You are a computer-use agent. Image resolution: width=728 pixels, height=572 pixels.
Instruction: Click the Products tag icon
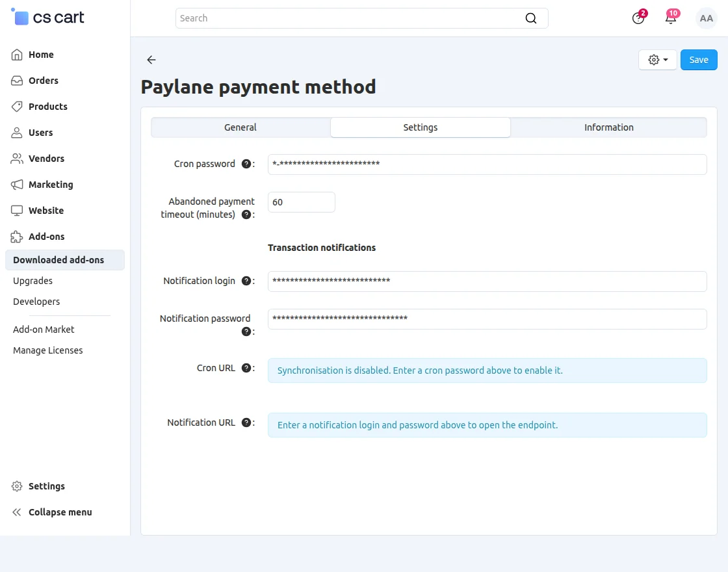tap(17, 107)
